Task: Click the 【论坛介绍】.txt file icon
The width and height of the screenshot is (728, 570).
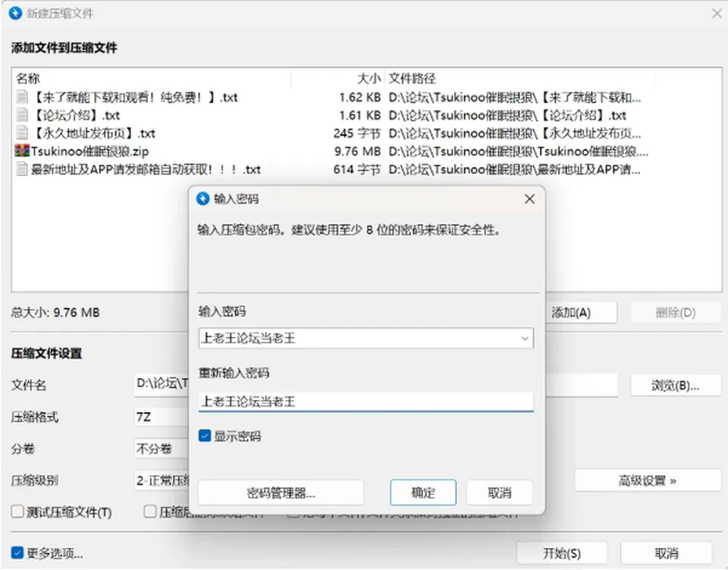Action: tap(22, 115)
